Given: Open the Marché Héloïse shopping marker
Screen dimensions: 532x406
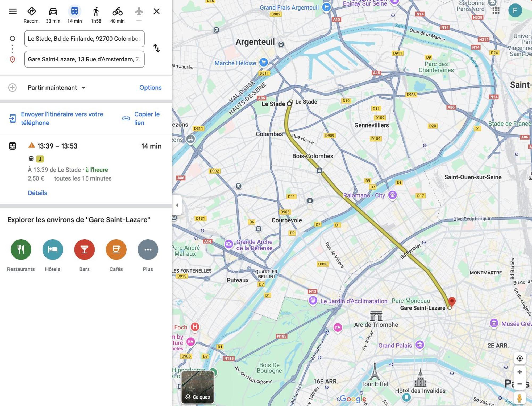Looking at the screenshot, I should [x=264, y=63].
